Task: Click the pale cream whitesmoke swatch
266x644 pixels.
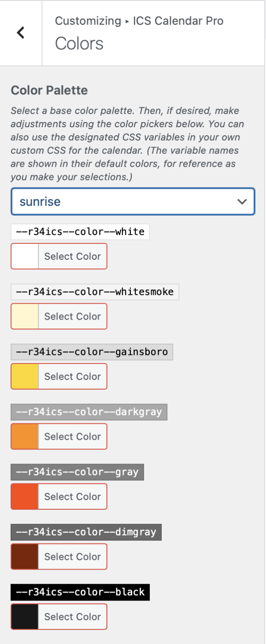Action: (24, 316)
